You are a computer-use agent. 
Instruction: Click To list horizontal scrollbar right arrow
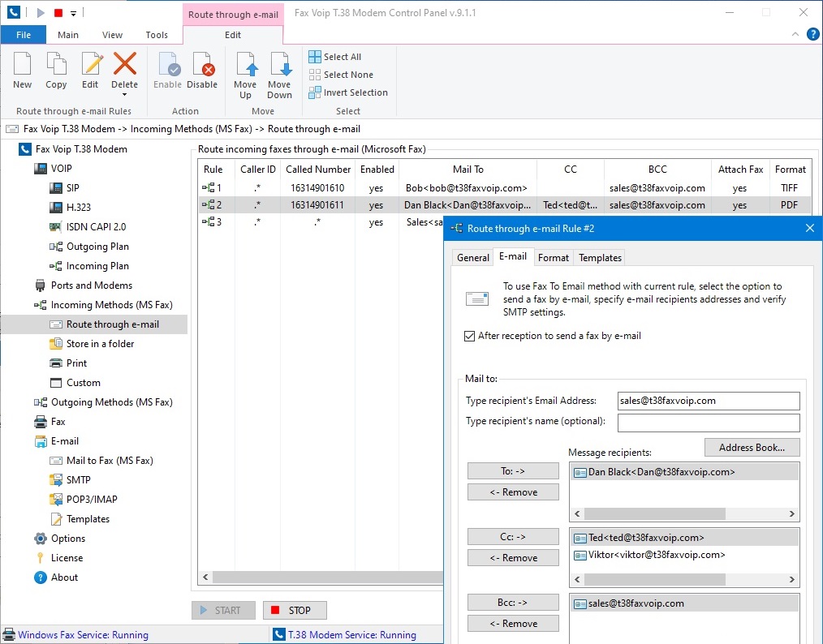click(x=791, y=514)
